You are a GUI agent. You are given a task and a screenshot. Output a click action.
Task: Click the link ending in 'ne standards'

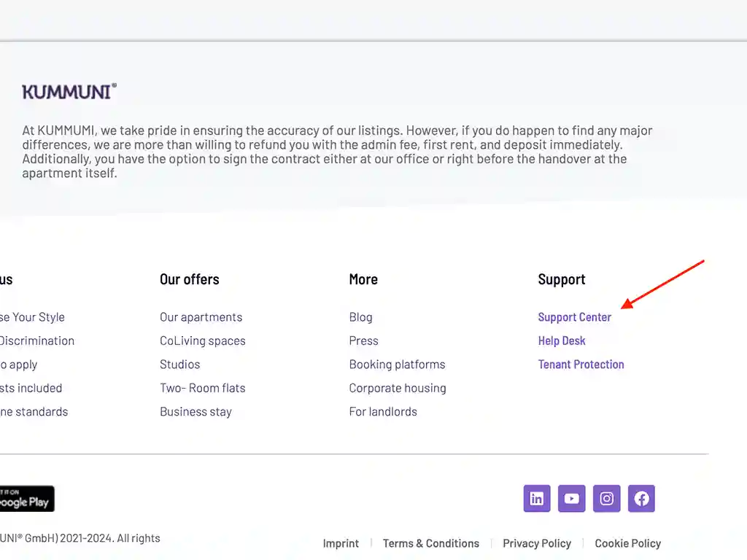pyautogui.click(x=34, y=411)
